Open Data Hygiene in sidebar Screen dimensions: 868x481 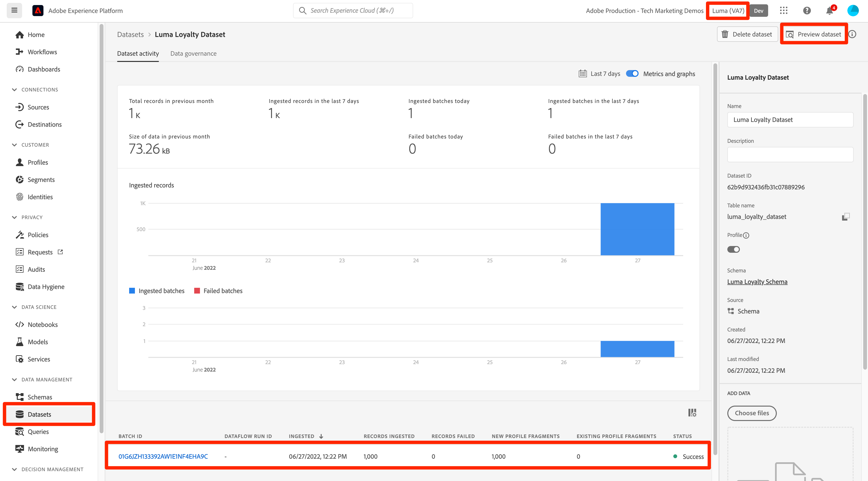click(x=46, y=287)
